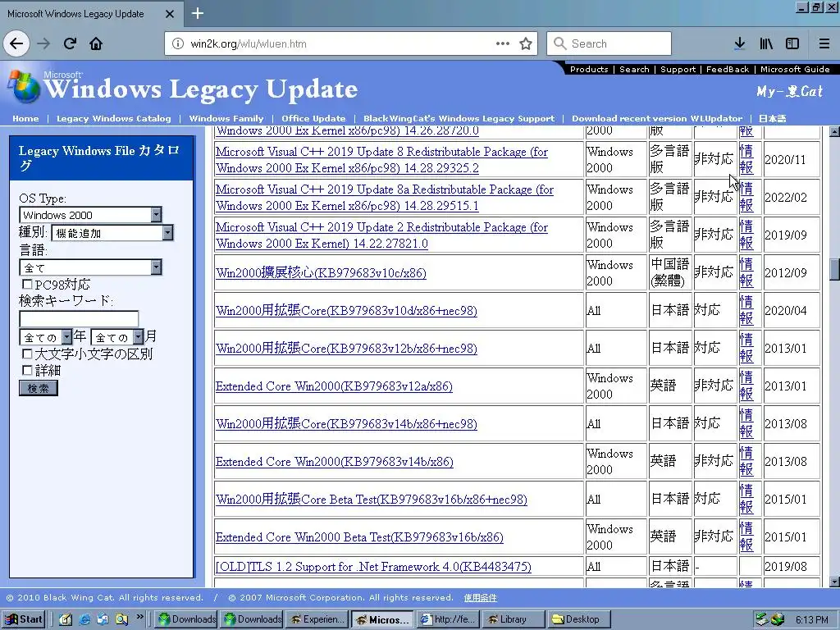Screen dimensions: 840x630
Task: Bookmark this page with the star icon
Action: (x=526, y=43)
